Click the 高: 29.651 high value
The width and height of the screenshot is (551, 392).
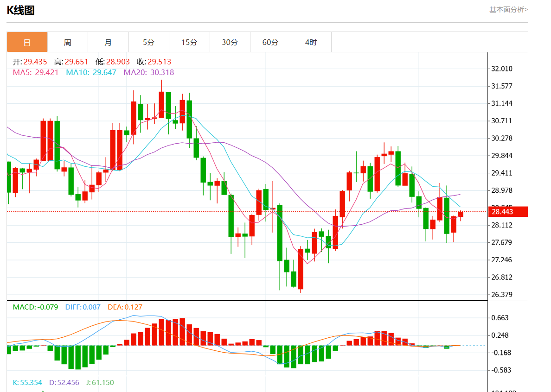(71, 62)
